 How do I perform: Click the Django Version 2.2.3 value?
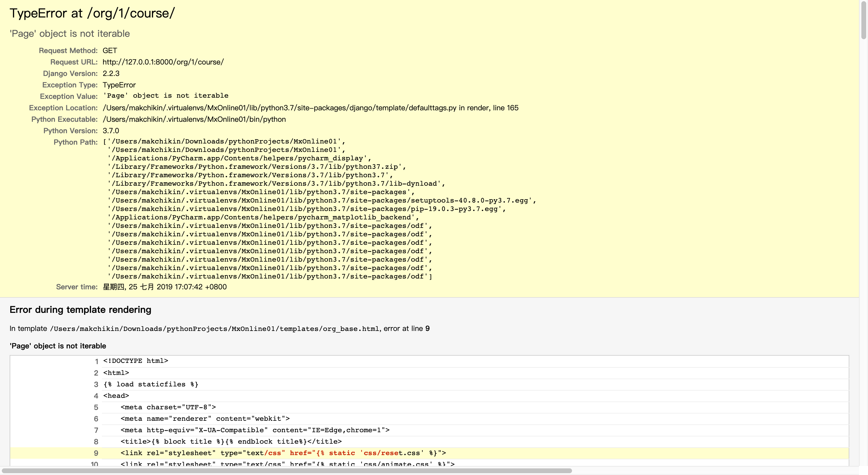tap(111, 74)
